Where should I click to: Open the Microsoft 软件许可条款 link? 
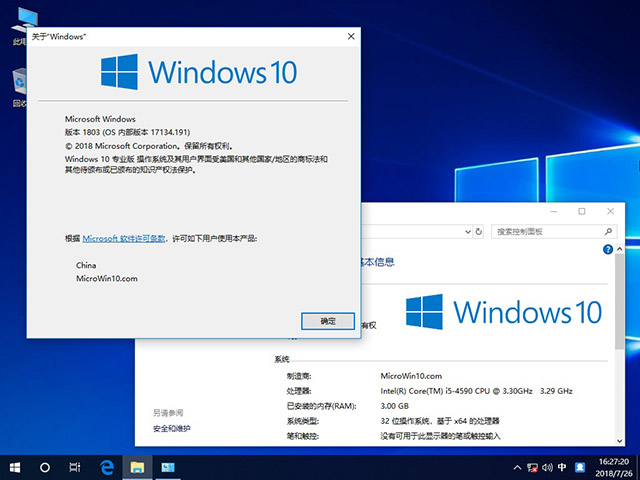[124, 238]
